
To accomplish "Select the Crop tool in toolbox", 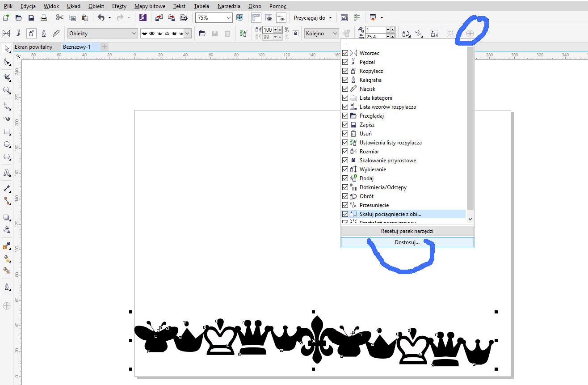I will (x=7, y=77).
